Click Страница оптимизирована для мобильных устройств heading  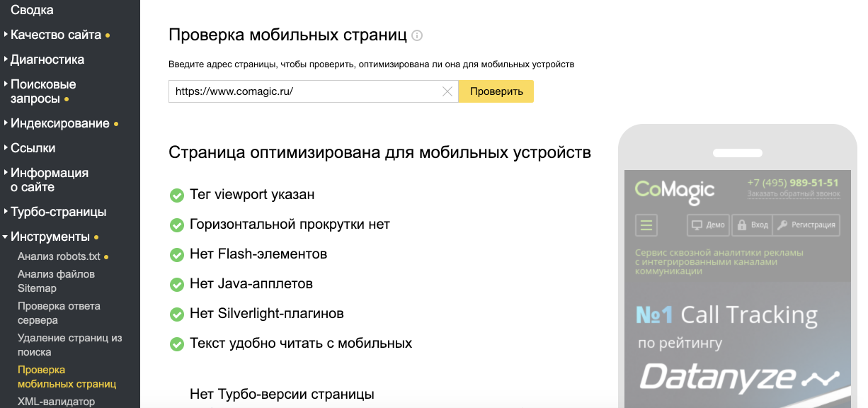(x=379, y=152)
